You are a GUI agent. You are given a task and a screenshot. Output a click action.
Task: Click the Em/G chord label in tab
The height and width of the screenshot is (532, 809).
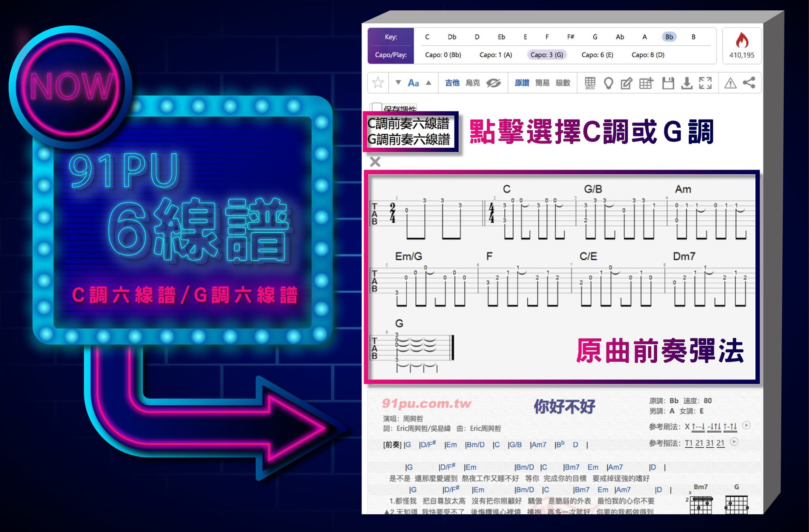pos(408,256)
